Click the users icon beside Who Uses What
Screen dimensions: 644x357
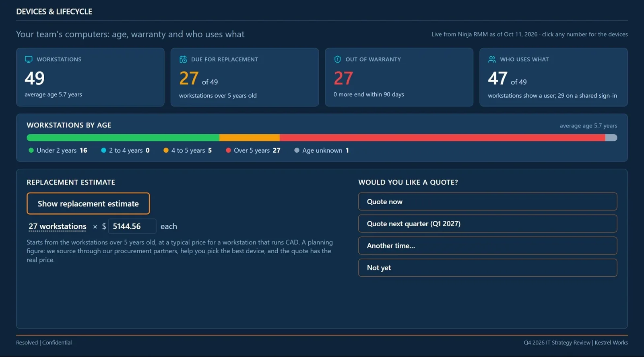click(492, 59)
